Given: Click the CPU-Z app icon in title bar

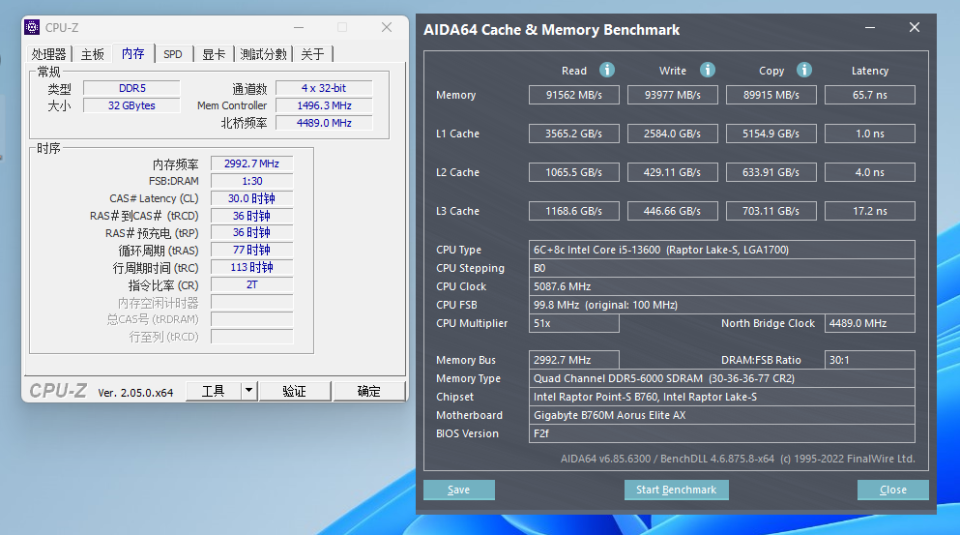Looking at the screenshot, I should pos(32,27).
